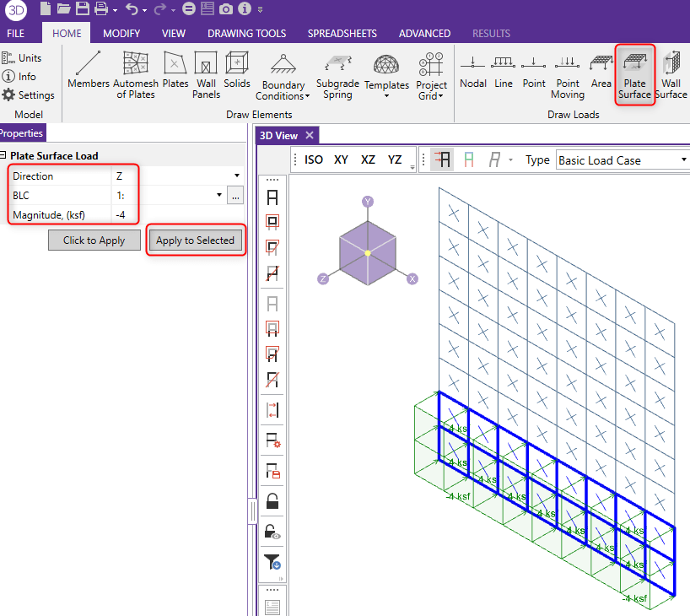Select the Point Moving load tool
The image size is (690, 616).
coord(568,75)
